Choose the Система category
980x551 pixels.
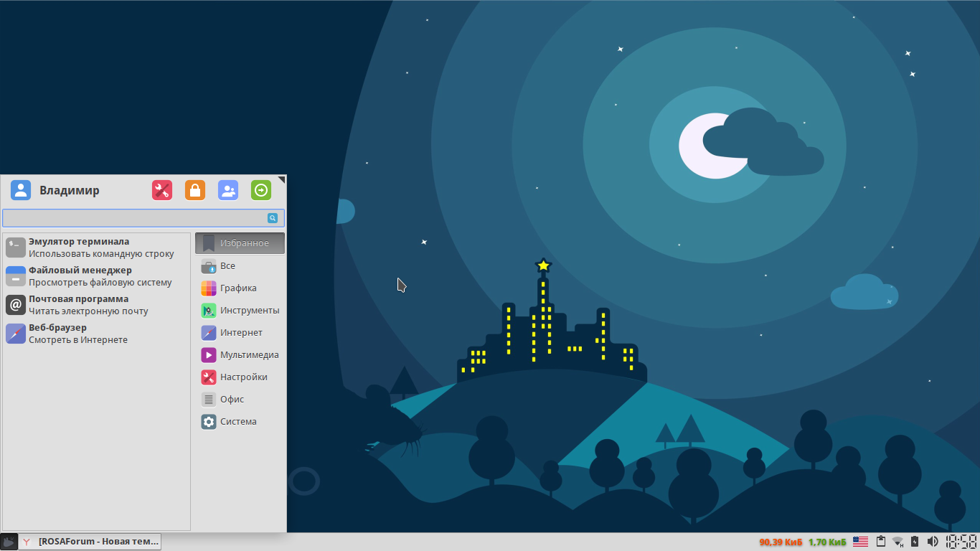240,422
